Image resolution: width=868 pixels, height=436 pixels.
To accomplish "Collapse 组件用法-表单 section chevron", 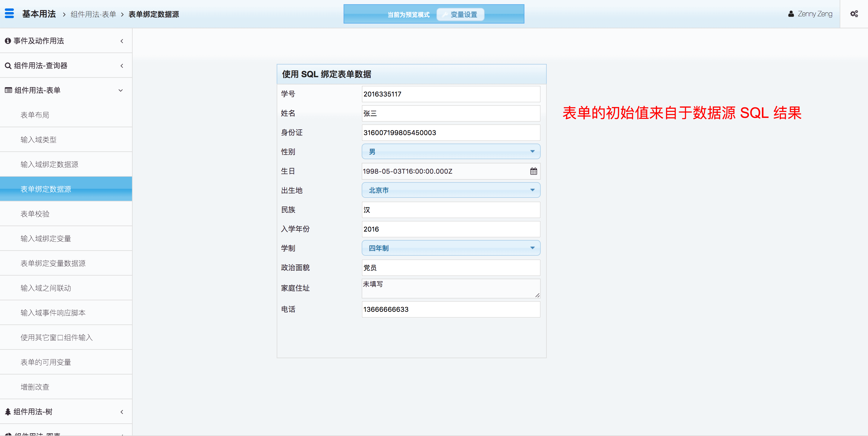I will point(121,90).
